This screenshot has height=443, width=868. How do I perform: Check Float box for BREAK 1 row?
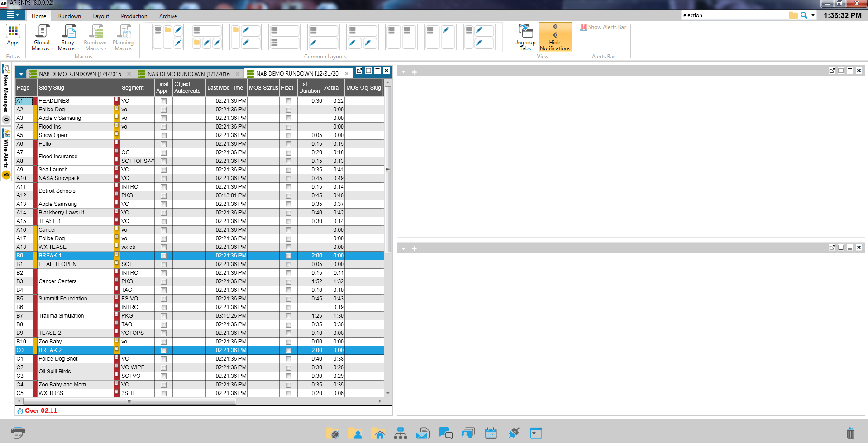[x=288, y=256]
